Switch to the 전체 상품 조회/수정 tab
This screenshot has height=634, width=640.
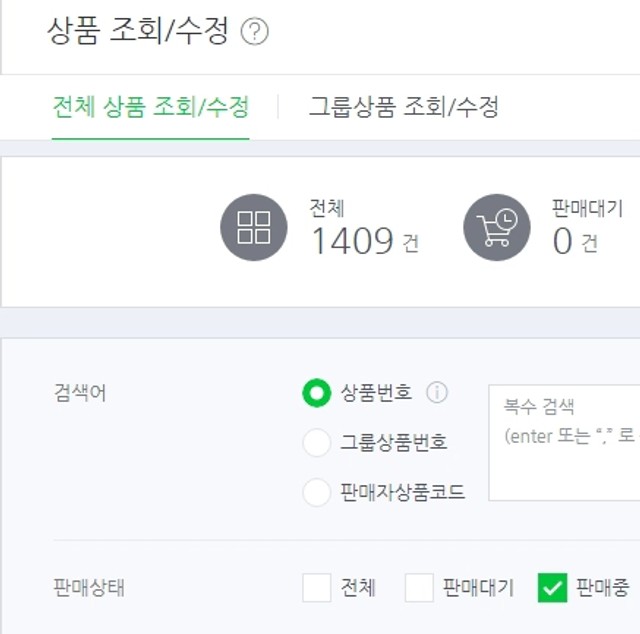click(x=151, y=107)
